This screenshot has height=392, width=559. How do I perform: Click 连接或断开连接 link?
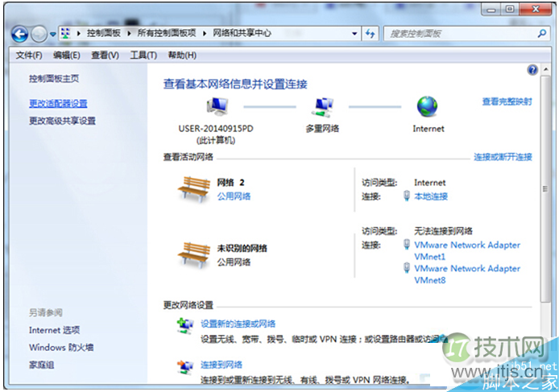point(503,157)
